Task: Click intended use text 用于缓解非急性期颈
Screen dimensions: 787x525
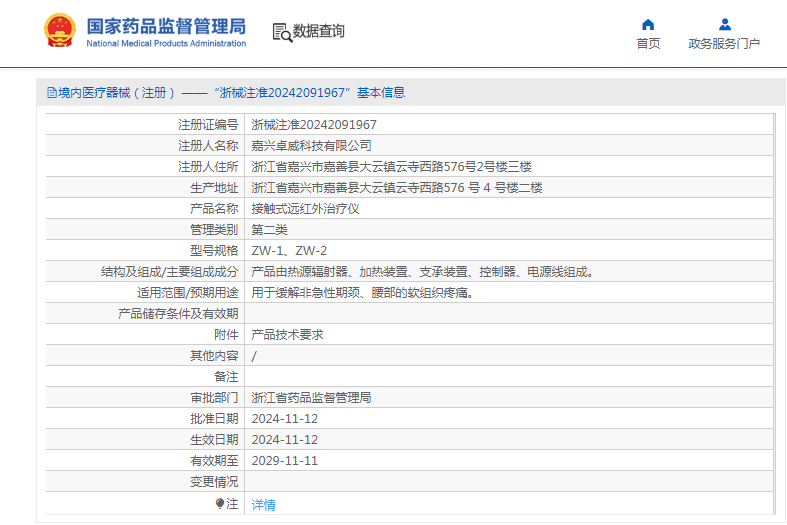Action: (x=363, y=293)
